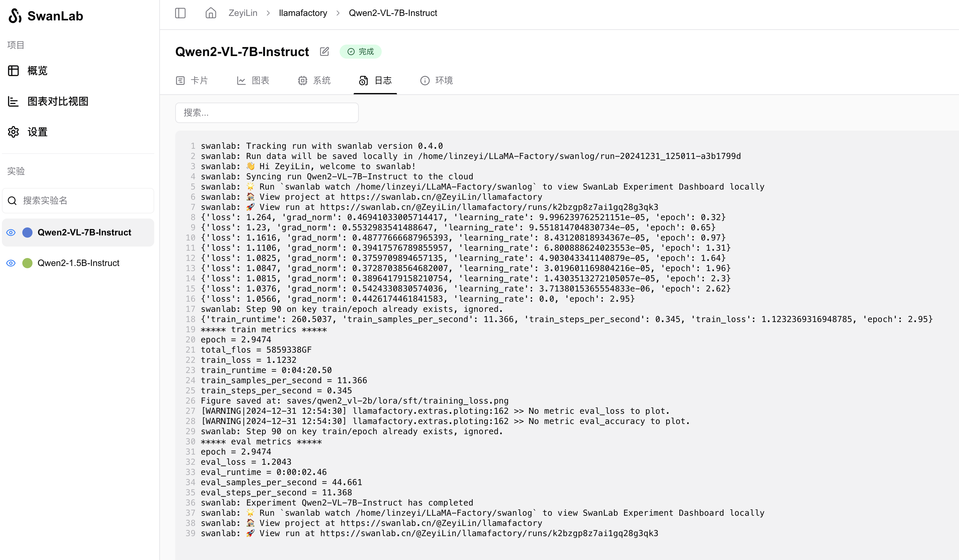Switch to the 图表 charts tab
959x560 pixels.
click(x=253, y=80)
